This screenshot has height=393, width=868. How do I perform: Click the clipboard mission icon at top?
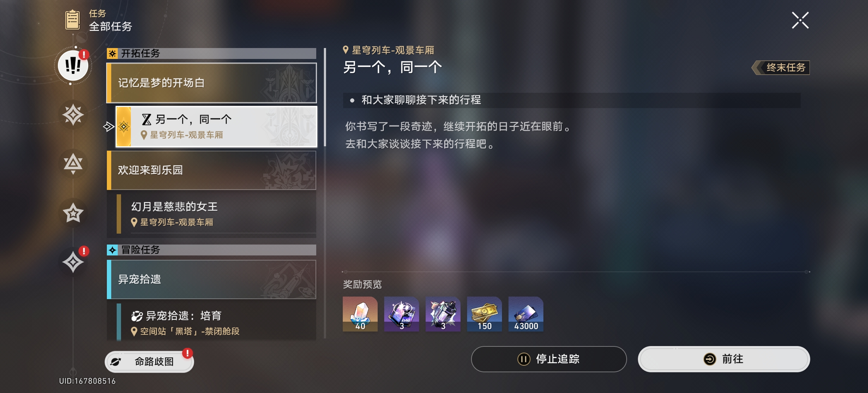[72, 20]
